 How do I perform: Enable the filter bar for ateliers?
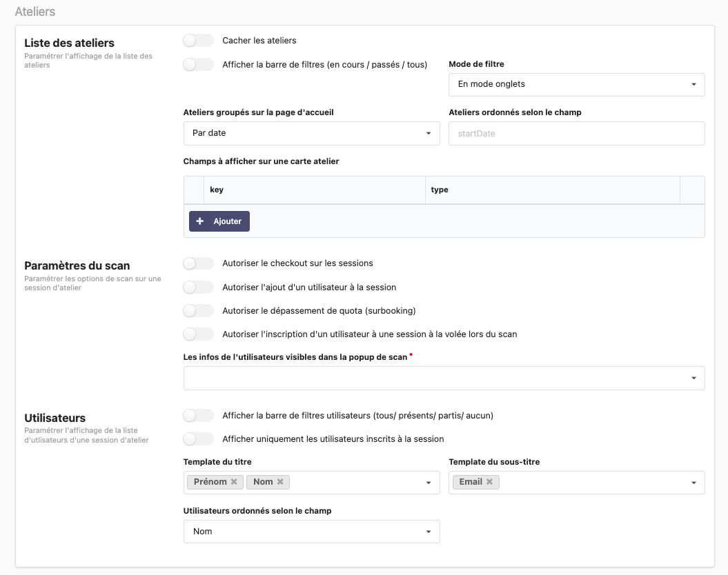(x=199, y=65)
